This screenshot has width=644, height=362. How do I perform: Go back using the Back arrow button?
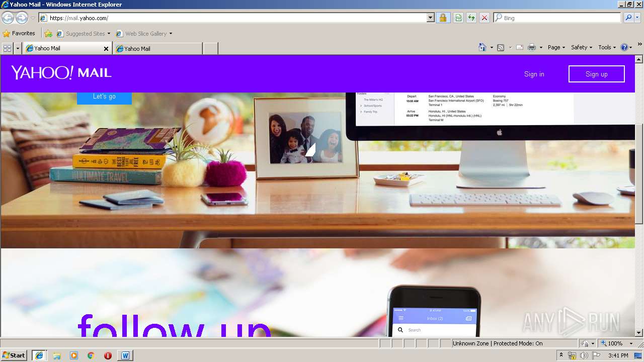(8, 18)
